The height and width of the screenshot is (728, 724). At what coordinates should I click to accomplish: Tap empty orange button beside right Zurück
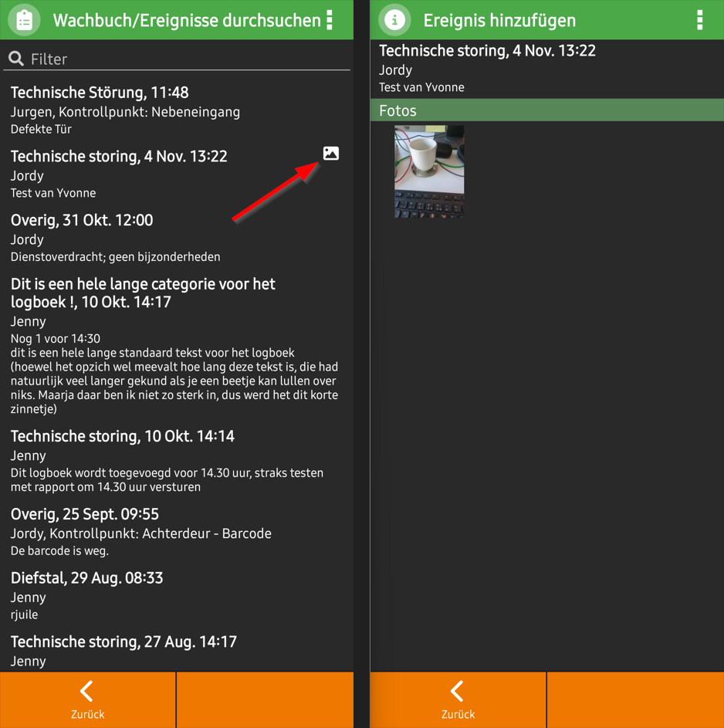coord(635,699)
